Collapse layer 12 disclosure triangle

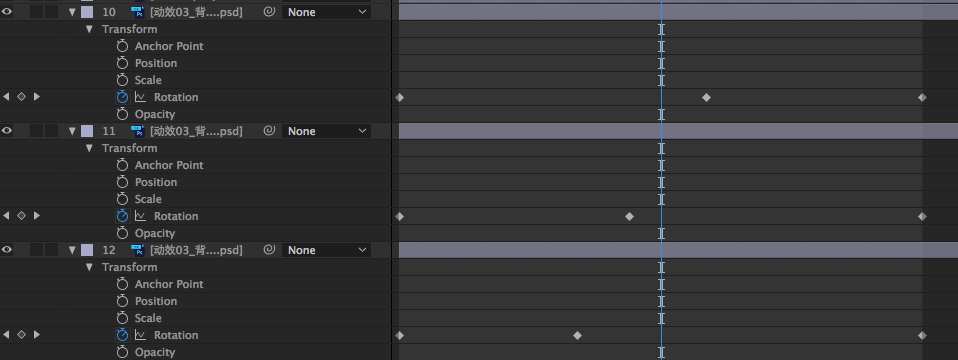coord(72,250)
